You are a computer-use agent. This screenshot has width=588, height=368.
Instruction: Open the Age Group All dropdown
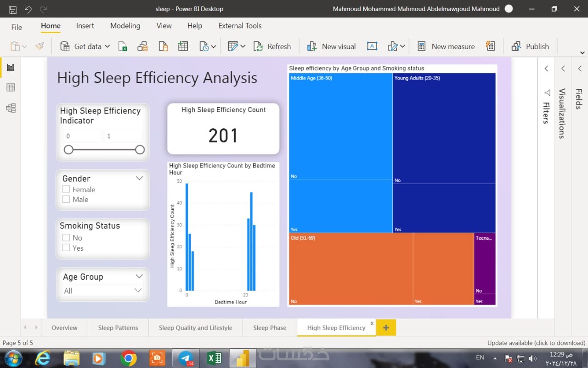[x=102, y=291]
